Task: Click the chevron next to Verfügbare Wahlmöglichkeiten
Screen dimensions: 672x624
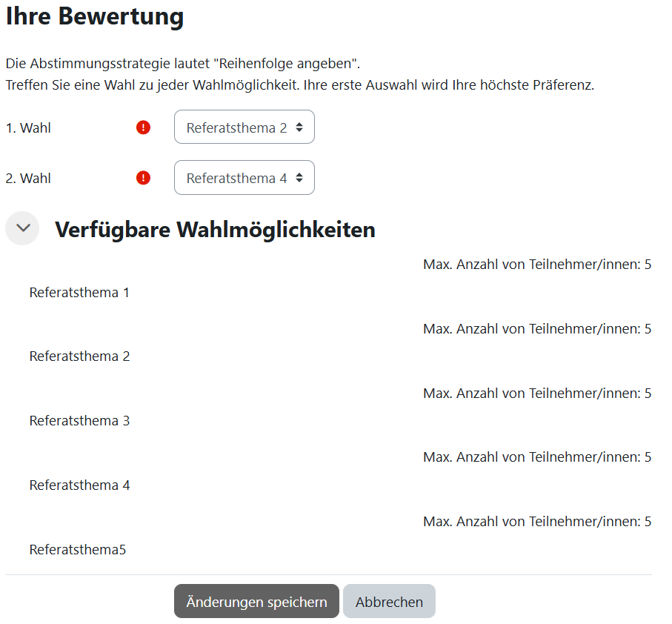Action: point(22,228)
